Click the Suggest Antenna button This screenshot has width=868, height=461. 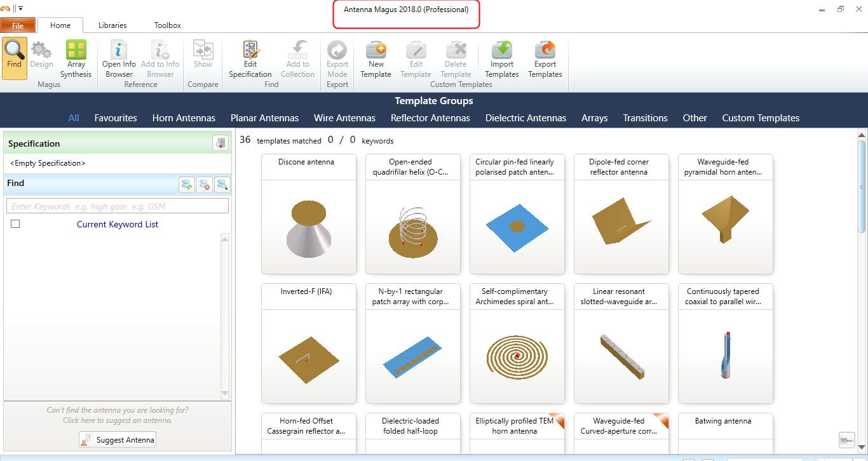118,439
